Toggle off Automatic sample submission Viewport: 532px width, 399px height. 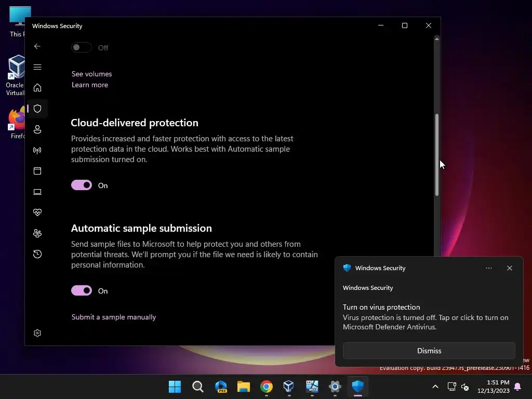click(x=82, y=291)
